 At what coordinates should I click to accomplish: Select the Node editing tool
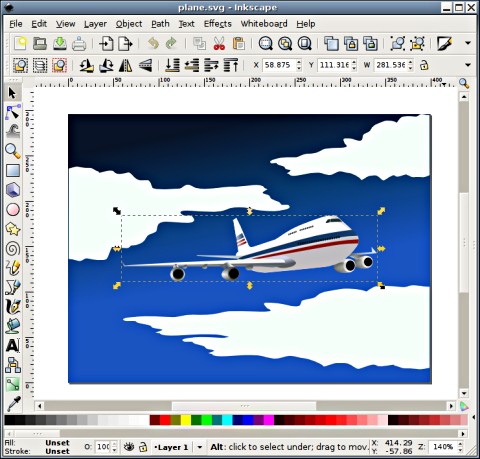click(x=13, y=112)
